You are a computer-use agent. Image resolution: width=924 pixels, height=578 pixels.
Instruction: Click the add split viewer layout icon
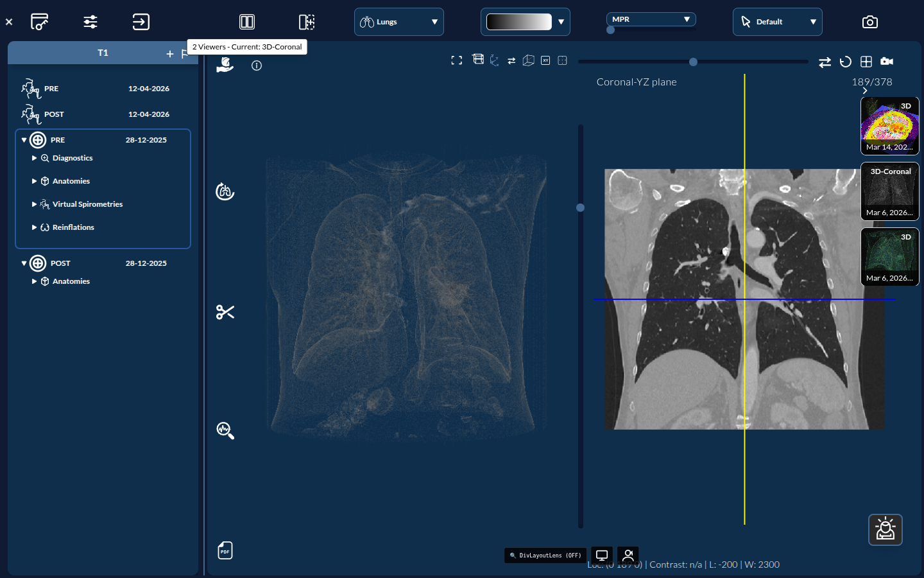pyautogui.click(x=307, y=22)
